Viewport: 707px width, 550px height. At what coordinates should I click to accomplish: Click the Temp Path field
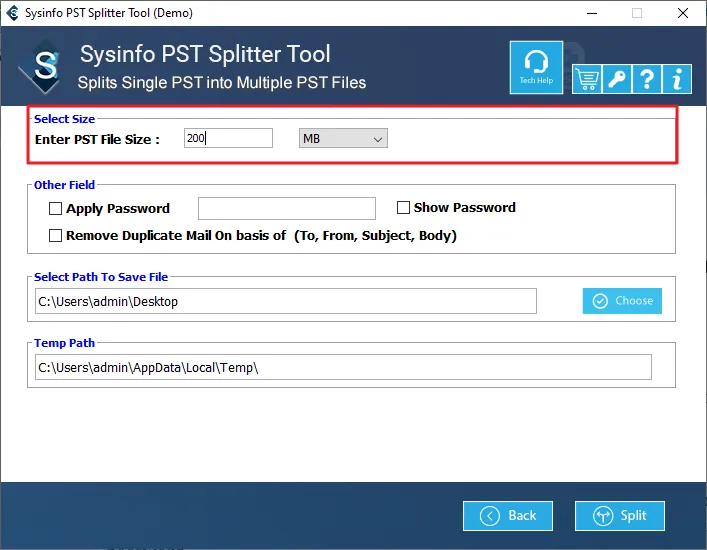coord(343,367)
